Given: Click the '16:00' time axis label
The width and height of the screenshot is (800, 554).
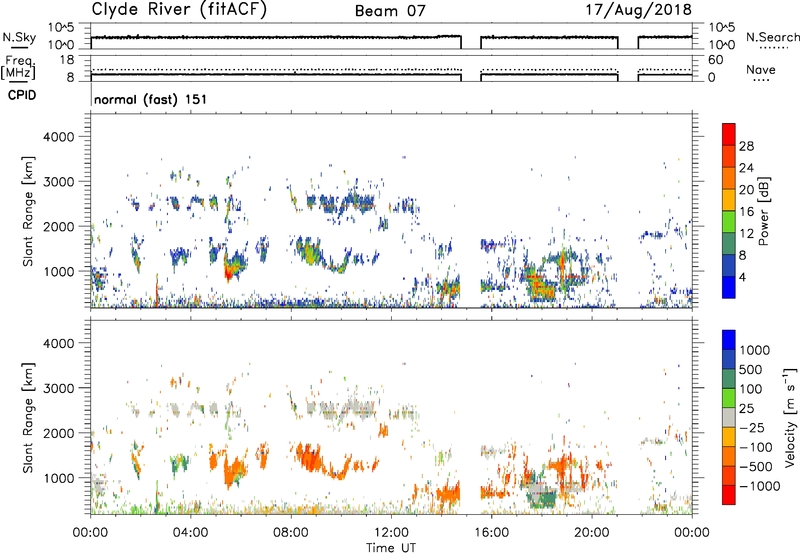Looking at the screenshot, I should pyautogui.click(x=491, y=533).
